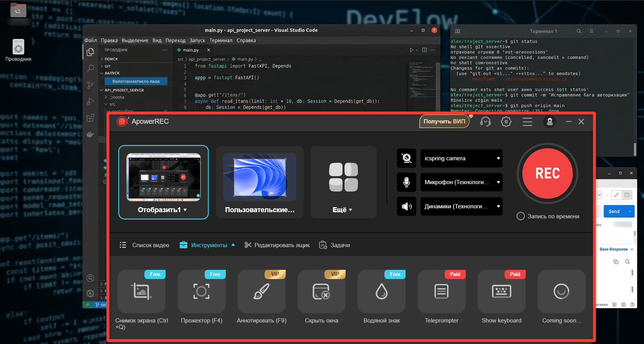Launch the Show keyboard tool
644x344 pixels.
point(502,292)
